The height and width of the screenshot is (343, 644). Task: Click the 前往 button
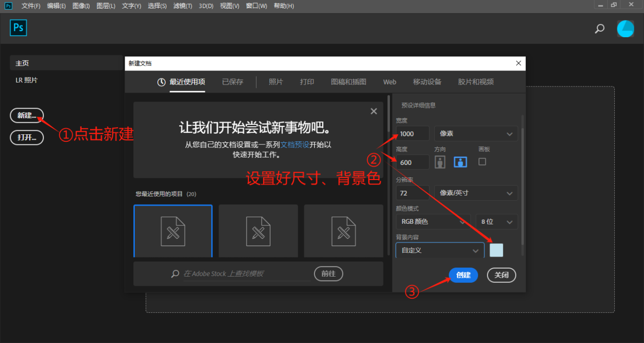(x=329, y=274)
